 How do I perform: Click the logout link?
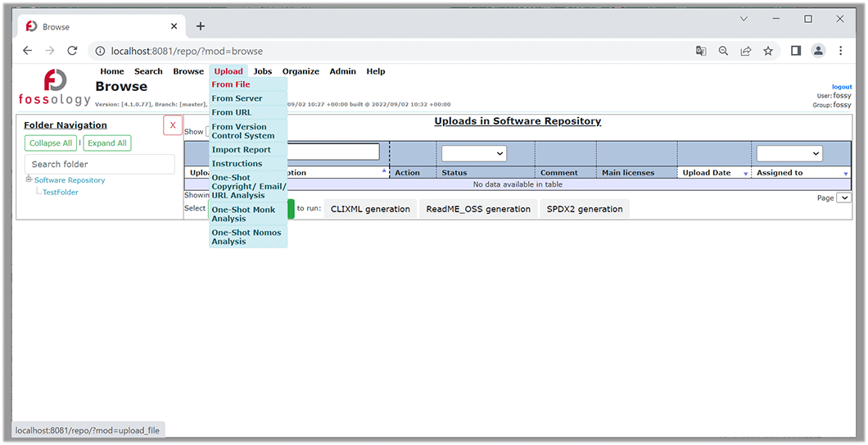(842, 87)
